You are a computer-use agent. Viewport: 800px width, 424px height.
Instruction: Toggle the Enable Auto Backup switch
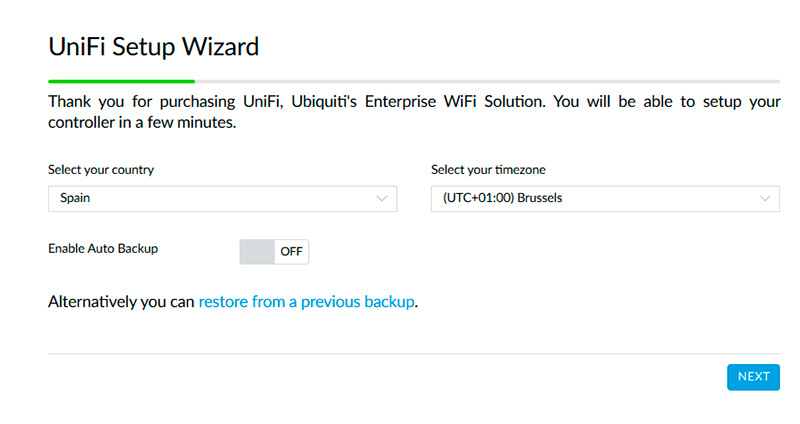click(274, 251)
